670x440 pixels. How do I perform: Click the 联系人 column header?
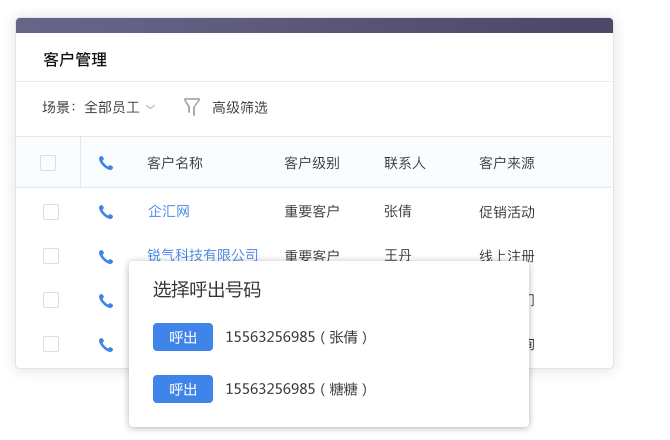coord(405,163)
